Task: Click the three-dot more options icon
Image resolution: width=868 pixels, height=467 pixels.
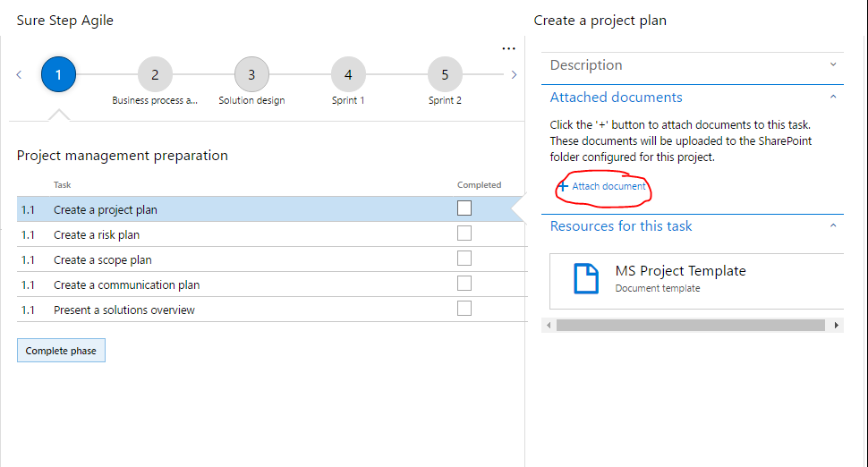Action: [508, 48]
